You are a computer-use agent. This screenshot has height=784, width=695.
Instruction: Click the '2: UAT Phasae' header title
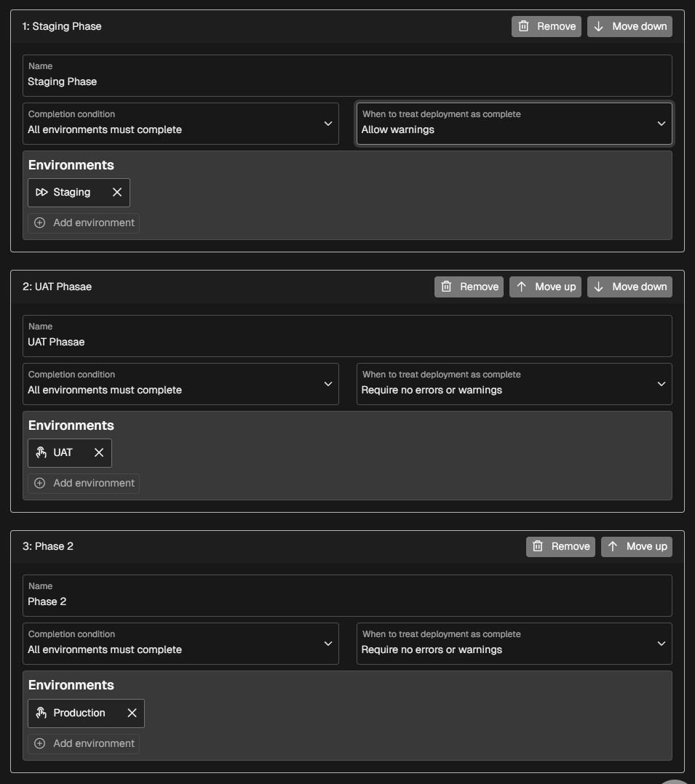[57, 287]
